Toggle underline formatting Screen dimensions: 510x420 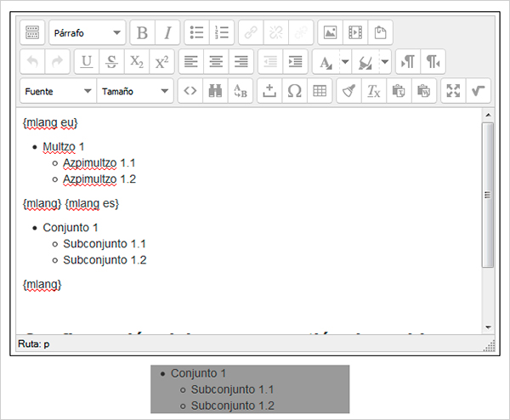click(87, 61)
